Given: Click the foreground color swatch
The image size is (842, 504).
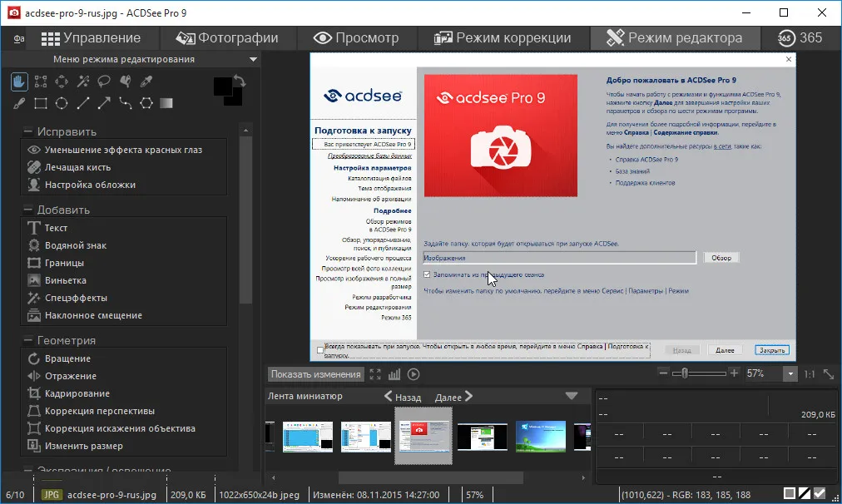Looking at the screenshot, I should click(x=222, y=86).
